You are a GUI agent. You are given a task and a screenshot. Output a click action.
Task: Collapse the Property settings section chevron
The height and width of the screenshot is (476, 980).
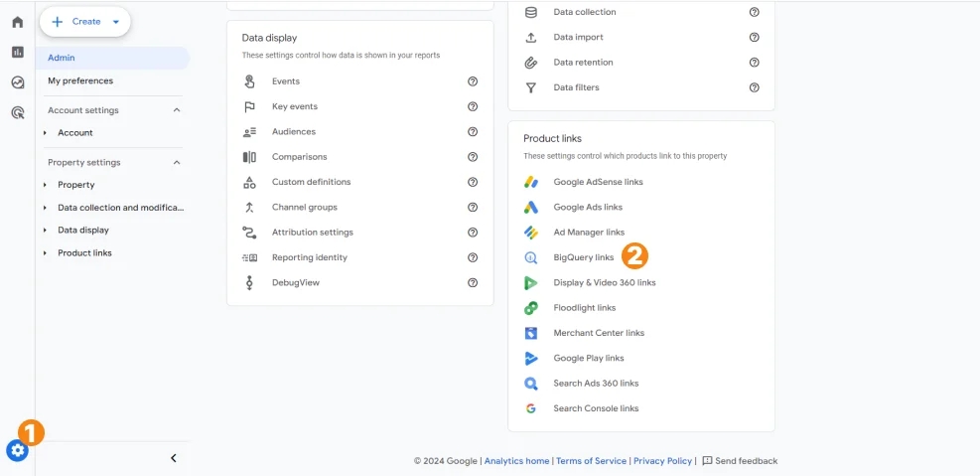click(x=177, y=163)
